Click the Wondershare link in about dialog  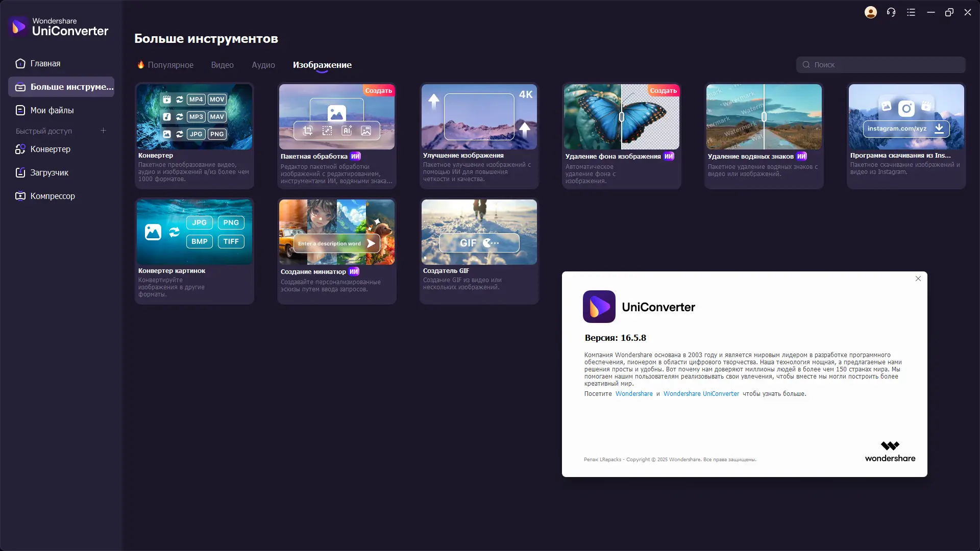633,394
